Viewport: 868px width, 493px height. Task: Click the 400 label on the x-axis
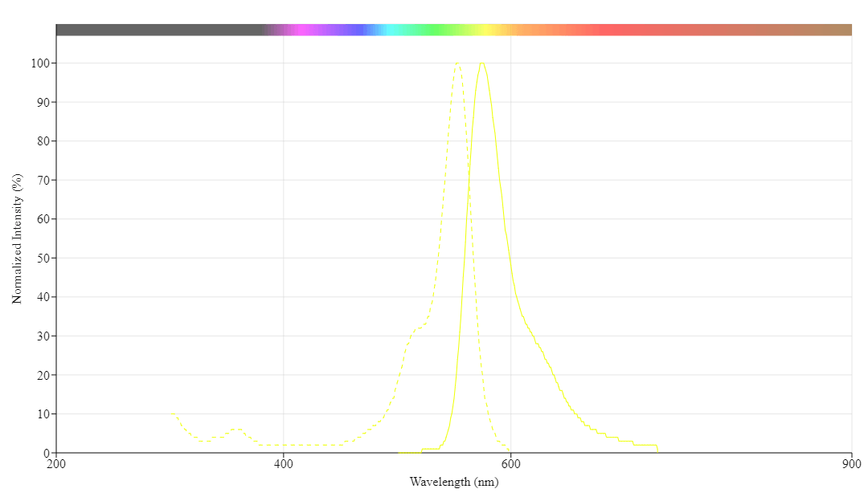pos(284,463)
